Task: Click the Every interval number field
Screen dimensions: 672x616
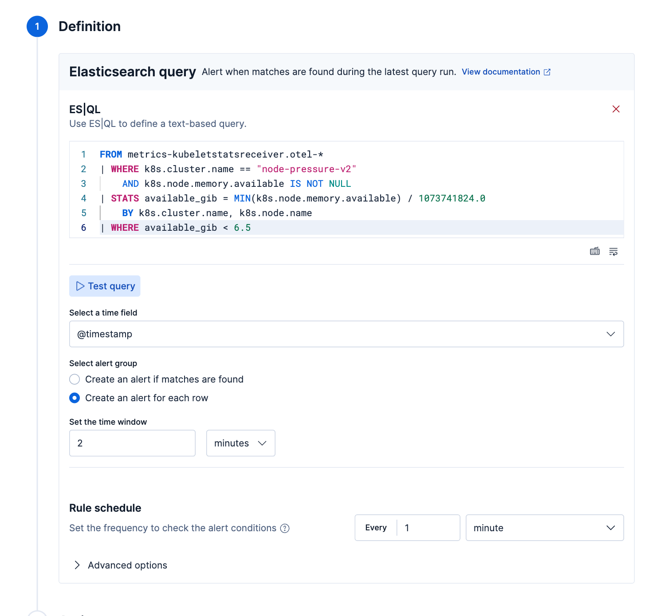Action: (428, 528)
